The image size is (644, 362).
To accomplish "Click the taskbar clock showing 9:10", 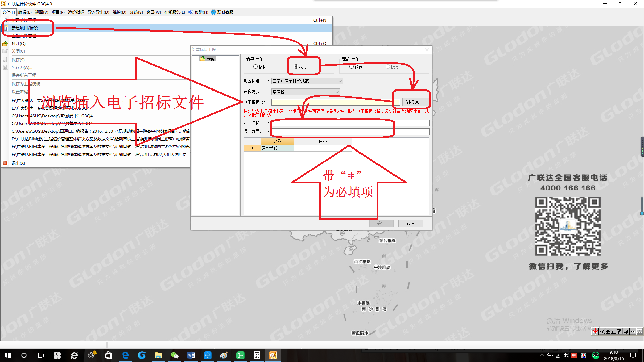I will pyautogui.click(x=614, y=355).
